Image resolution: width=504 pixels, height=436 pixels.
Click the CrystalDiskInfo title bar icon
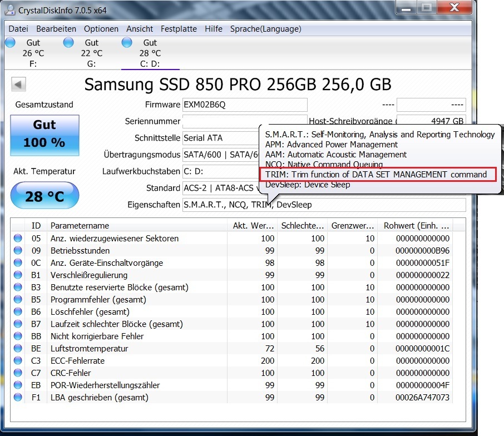pos(10,10)
